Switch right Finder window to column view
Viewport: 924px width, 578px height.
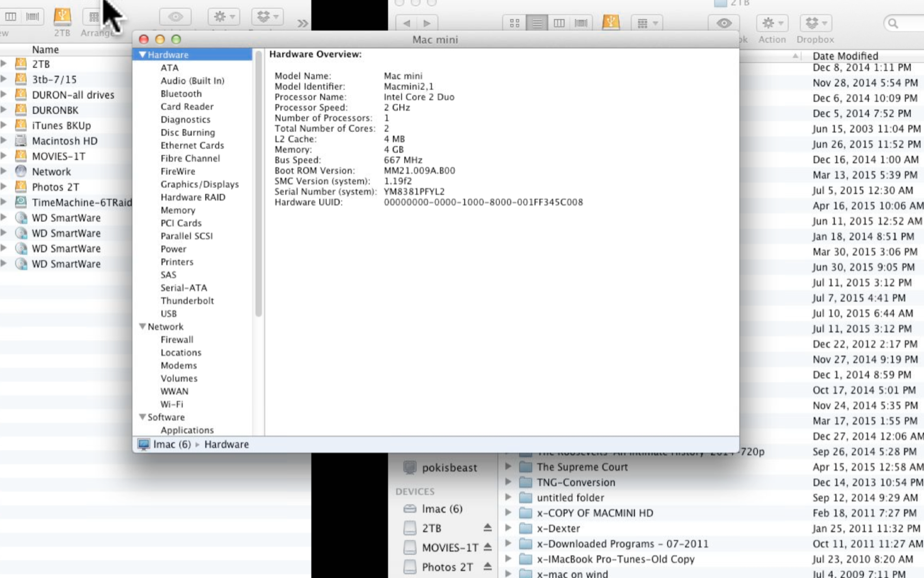(559, 23)
